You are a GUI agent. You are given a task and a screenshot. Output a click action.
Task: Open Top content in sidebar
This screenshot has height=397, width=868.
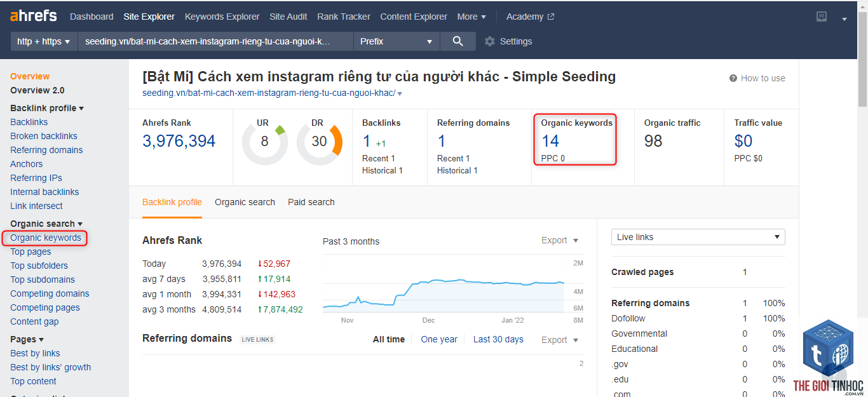pos(33,381)
